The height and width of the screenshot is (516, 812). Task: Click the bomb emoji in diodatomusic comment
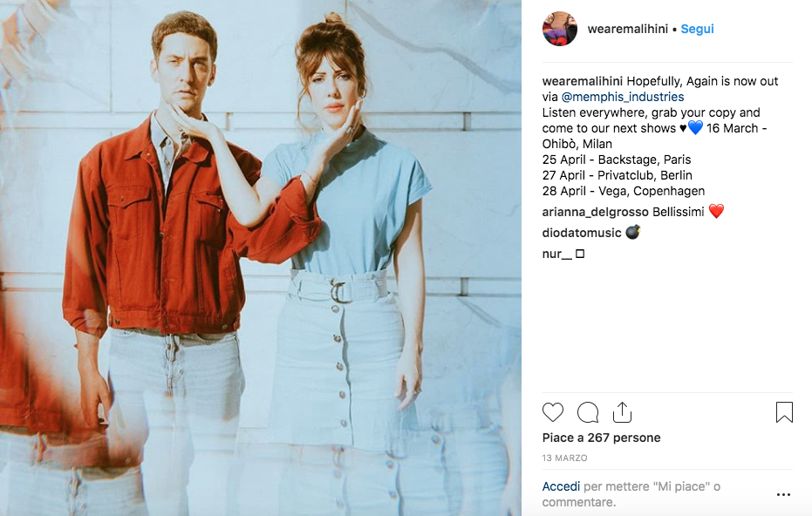pyautogui.click(x=633, y=232)
